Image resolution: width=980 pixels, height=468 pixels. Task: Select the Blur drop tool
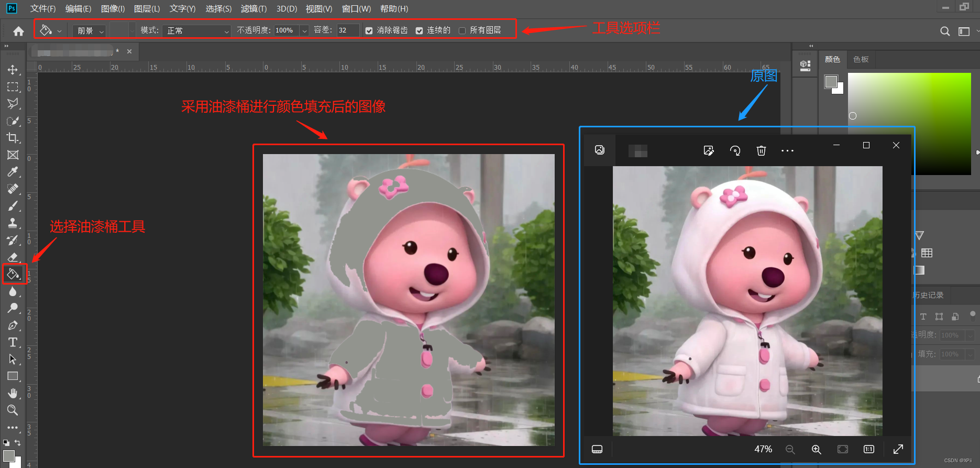(13, 291)
